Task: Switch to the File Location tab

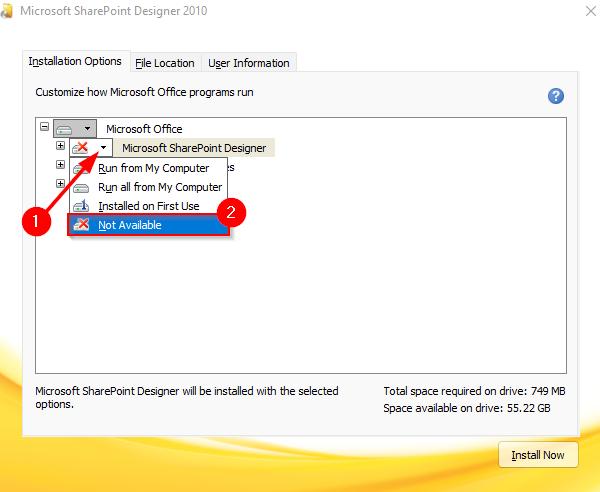Action: click(165, 63)
